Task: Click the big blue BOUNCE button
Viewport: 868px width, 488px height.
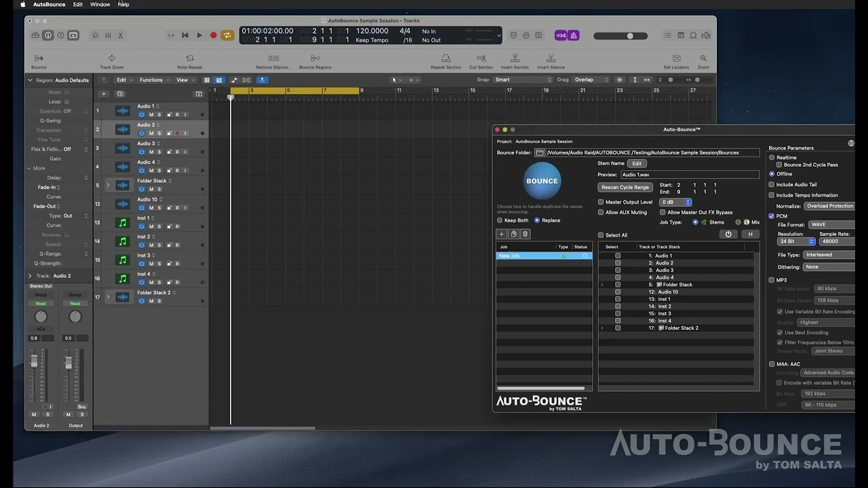Action: [542, 181]
